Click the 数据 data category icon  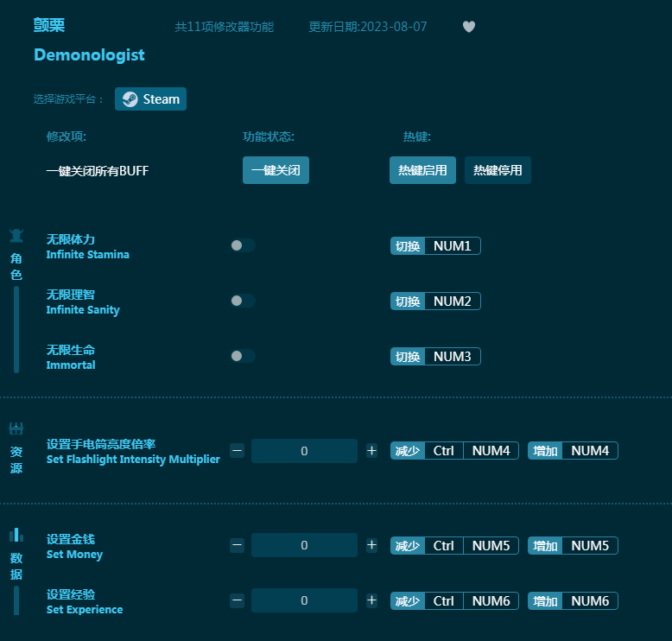tap(16, 535)
